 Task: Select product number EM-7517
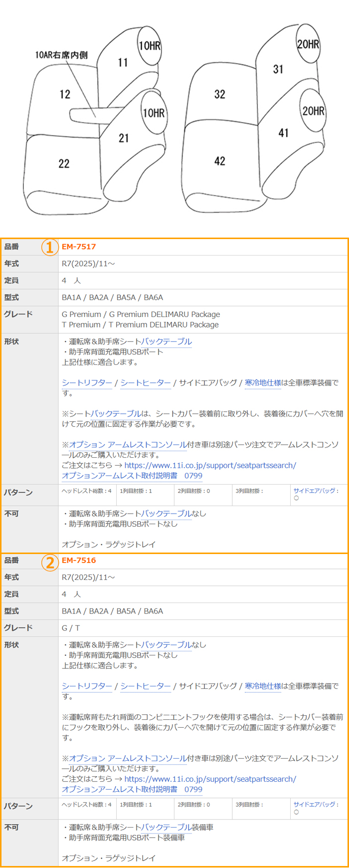[x=79, y=247]
